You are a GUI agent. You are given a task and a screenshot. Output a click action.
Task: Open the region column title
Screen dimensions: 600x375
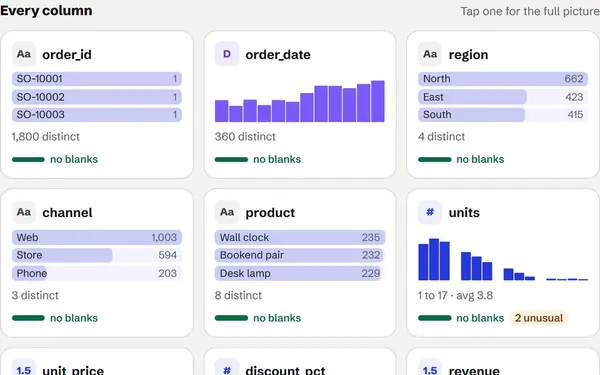tap(468, 55)
